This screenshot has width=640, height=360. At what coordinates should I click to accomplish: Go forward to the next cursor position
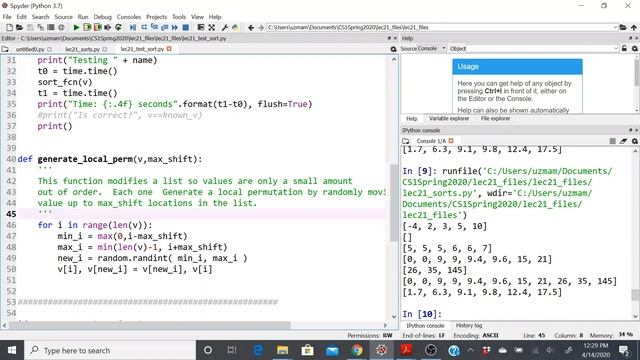261,27
